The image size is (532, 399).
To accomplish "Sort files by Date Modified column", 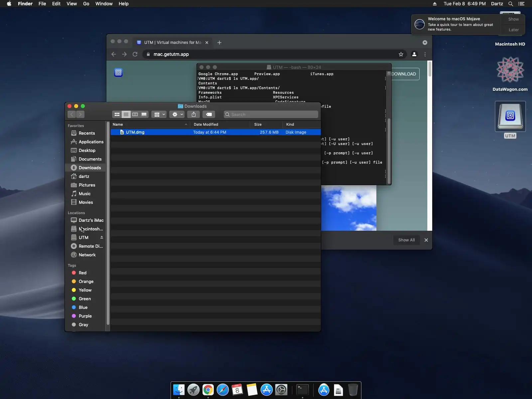I will [x=220, y=124].
